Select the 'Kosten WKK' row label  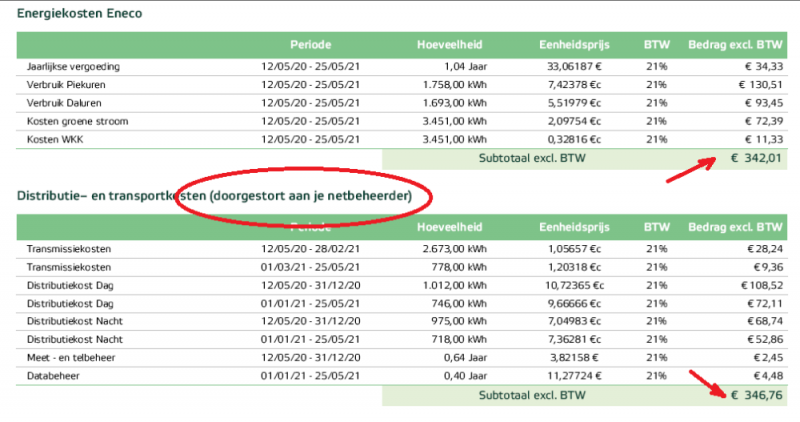56,139
